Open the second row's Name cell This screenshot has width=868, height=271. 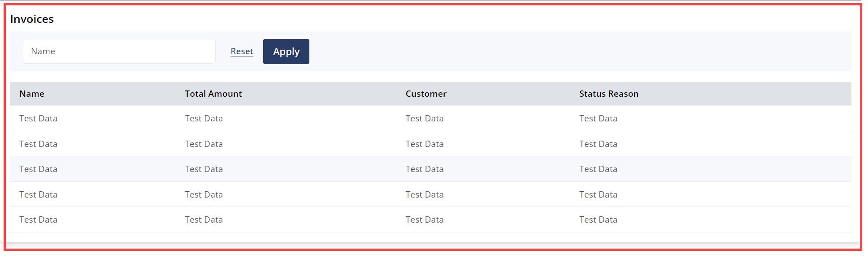coord(38,144)
